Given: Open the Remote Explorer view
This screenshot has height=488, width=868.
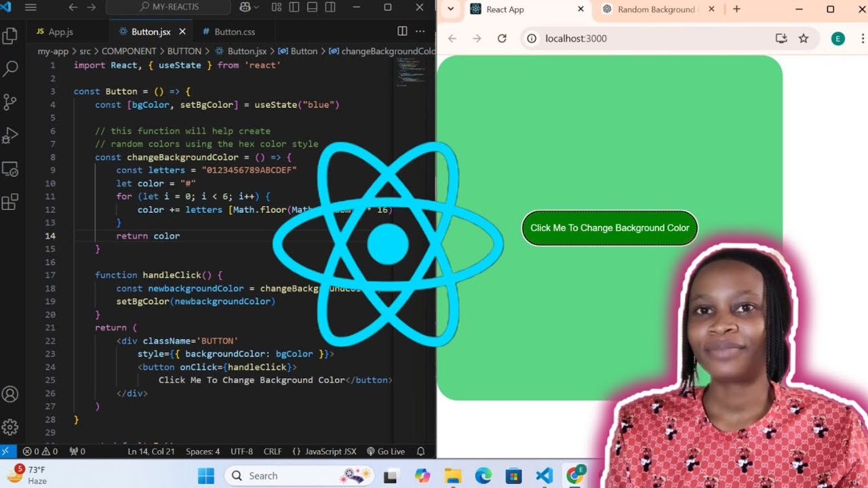Looking at the screenshot, I should point(10,169).
